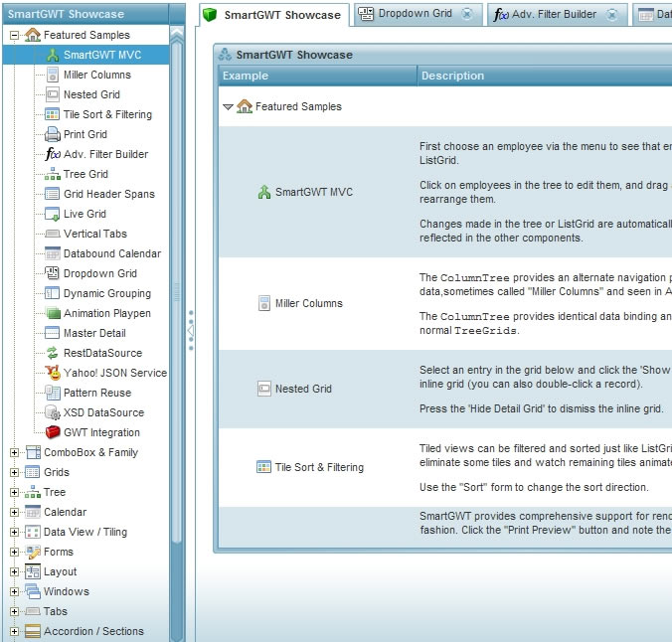This screenshot has width=672, height=642.
Task: Click the Animation Playpen green icon
Action: 53,313
